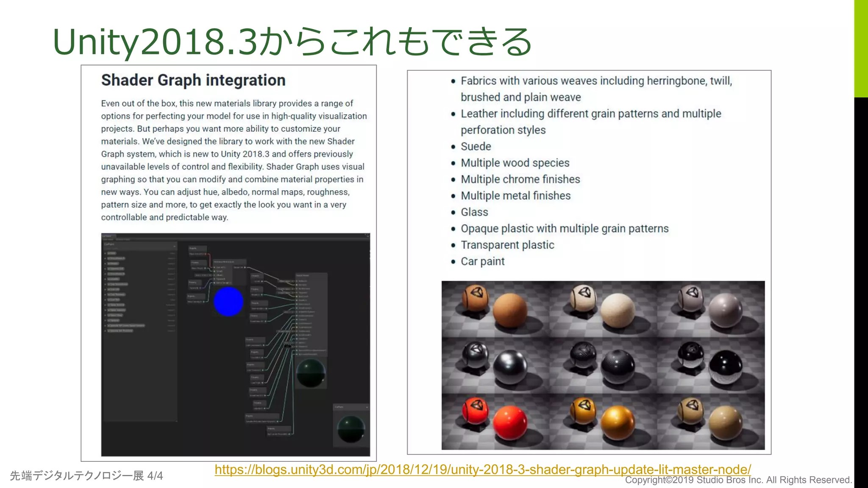Click the Fabrics with various weaves bullet
868x488 pixels.
pyautogui.click(x=596, y=89)
